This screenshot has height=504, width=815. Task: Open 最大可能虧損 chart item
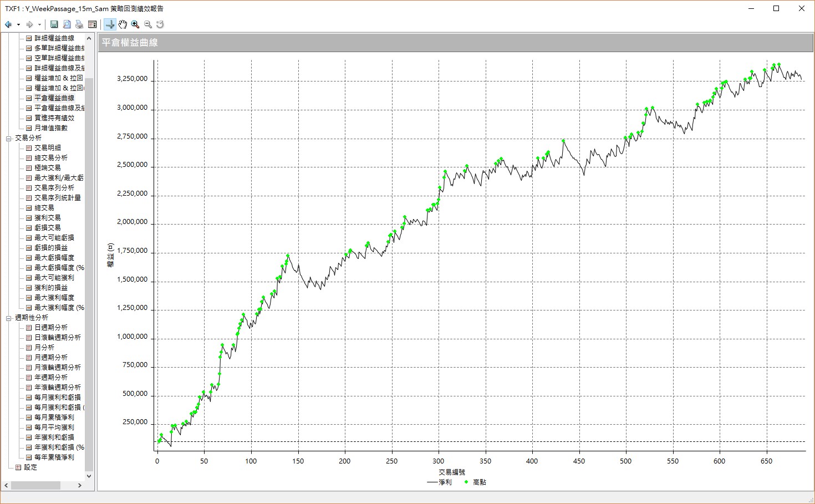pyautogui.click(x=54, y=238)
